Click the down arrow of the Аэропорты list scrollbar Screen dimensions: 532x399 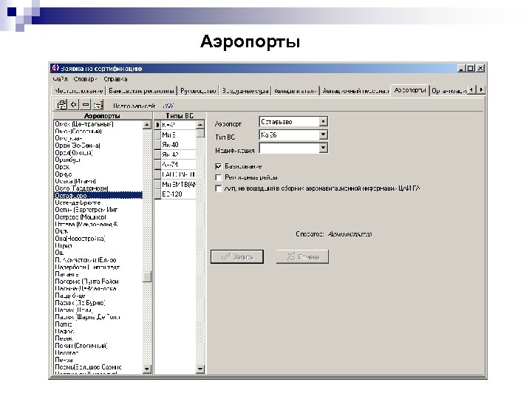[x=147, y=369]
